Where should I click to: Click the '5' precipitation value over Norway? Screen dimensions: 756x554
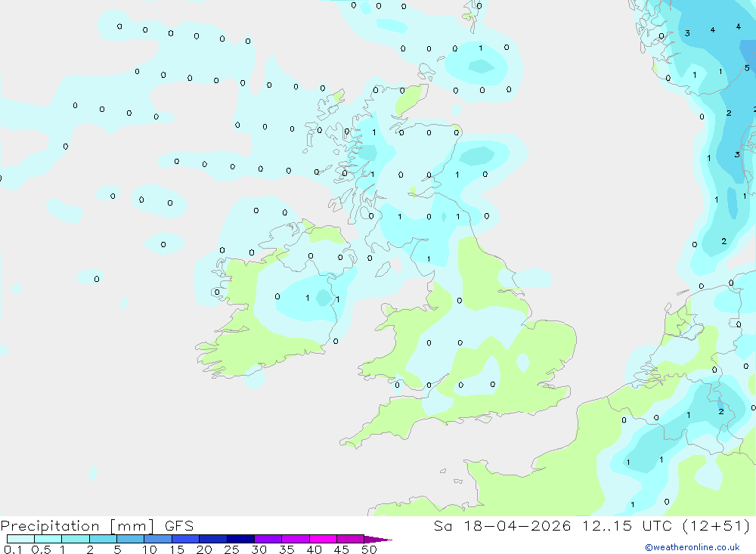747,68
